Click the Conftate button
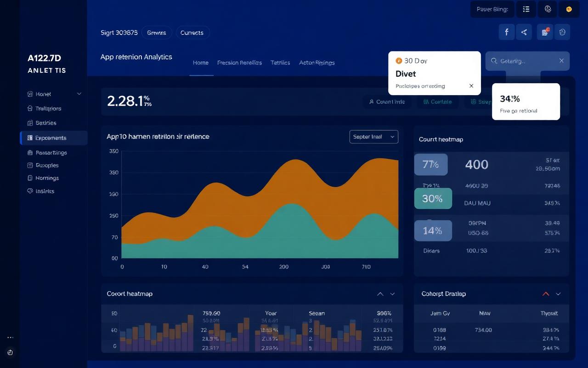Image resolution: width=588 pixels, height=368 pixels. (437, 102)
